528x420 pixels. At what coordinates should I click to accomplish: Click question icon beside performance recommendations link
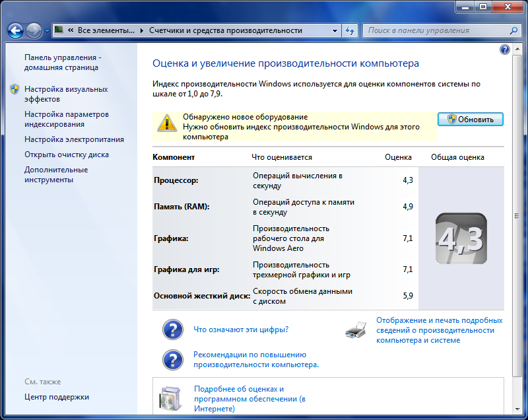pyautogui.click(x=173, y=360)
